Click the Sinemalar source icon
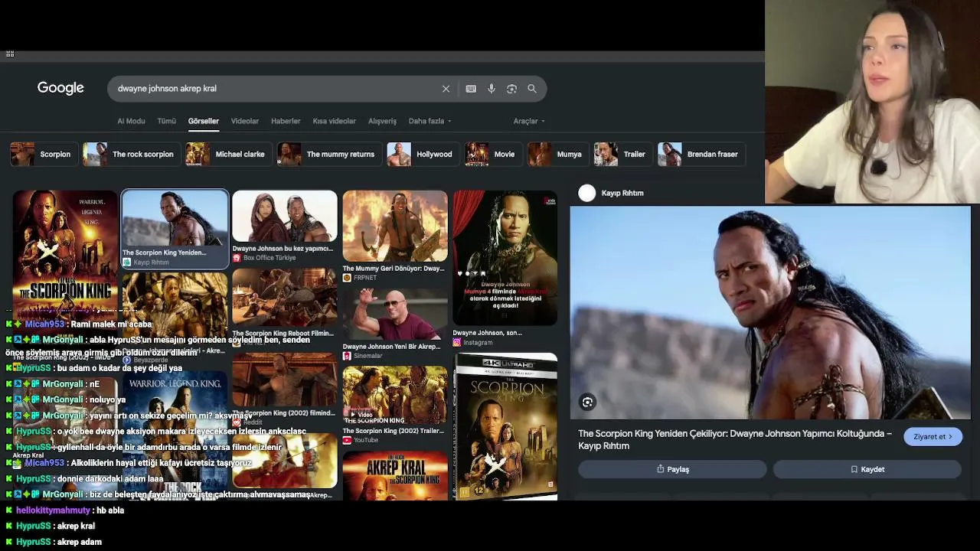Image resolution: width=980 pixels, height=551 pixels. click(347, 356)
